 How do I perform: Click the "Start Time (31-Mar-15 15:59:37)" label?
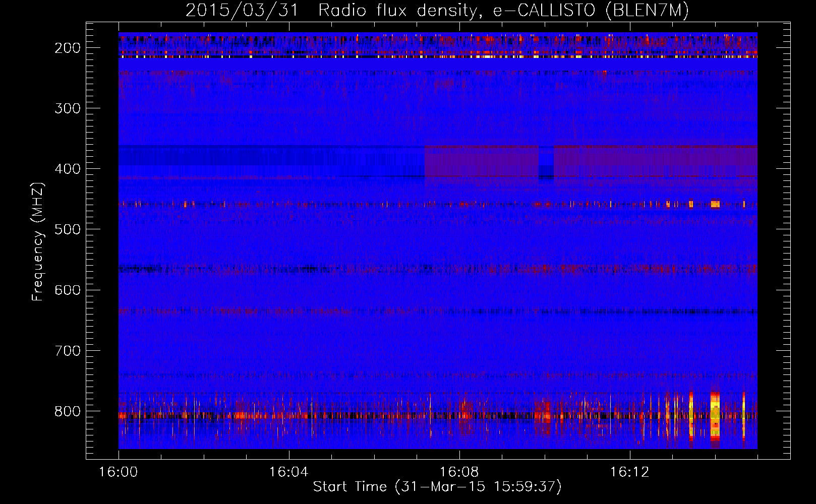coord(437,487)
